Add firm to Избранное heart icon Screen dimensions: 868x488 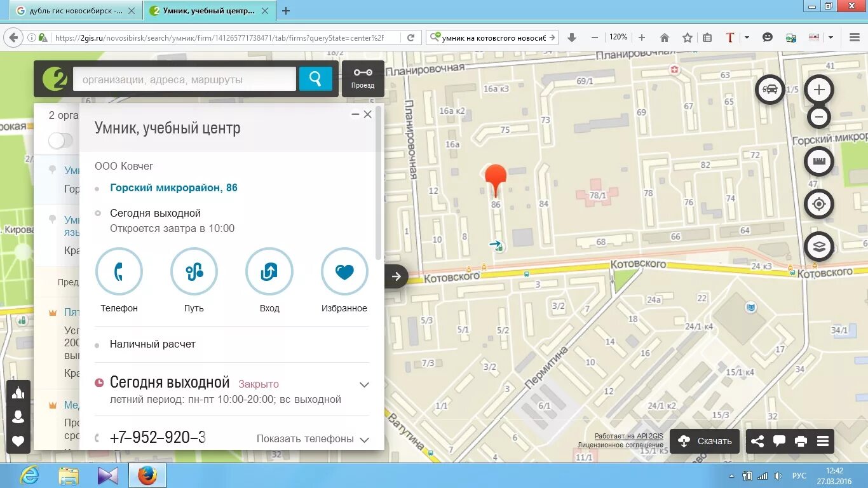(x=344, y=272)
